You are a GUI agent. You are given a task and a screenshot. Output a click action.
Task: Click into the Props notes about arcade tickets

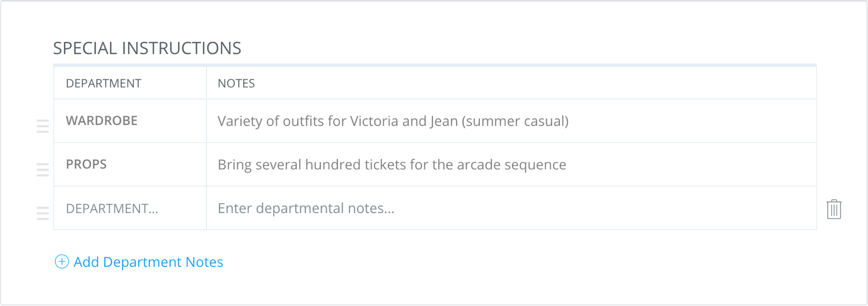(x=511, y=164)
